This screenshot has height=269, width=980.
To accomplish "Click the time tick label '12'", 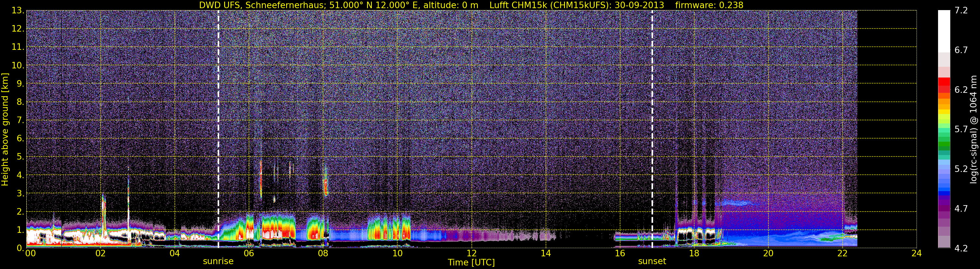I will pos(471,253).
